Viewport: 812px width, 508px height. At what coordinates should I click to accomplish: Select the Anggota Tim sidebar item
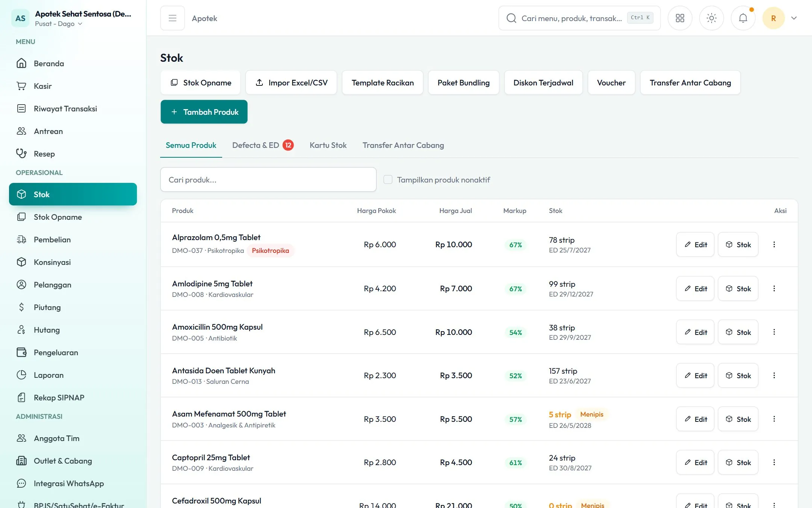[x=73, y=438]
